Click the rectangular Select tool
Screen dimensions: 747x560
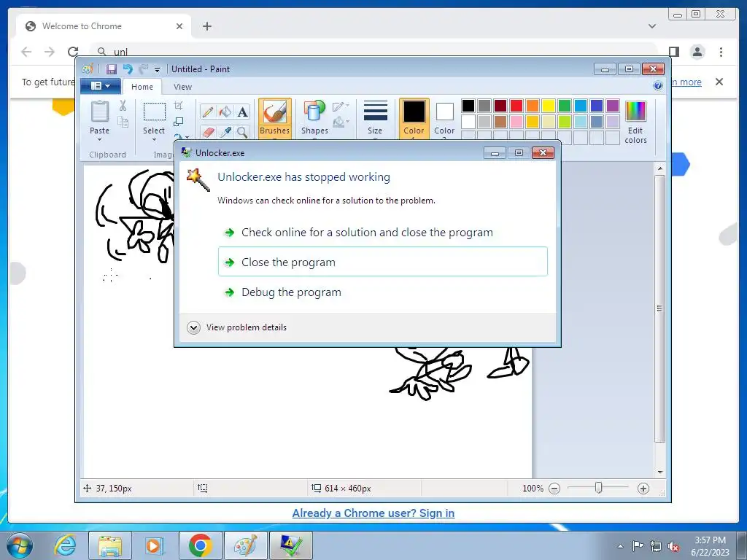click(x=154, y=112)
